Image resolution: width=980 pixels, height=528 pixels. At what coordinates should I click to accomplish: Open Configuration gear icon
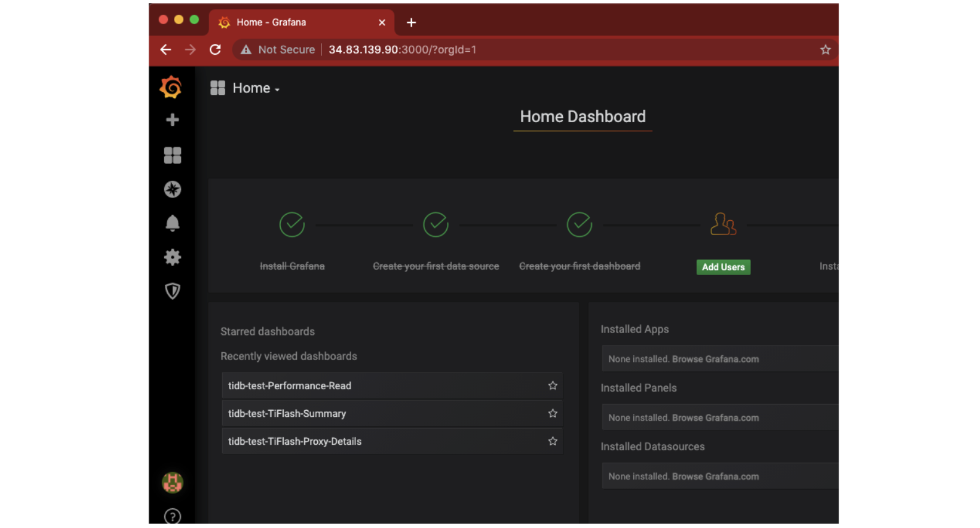(x=172, y=257)
